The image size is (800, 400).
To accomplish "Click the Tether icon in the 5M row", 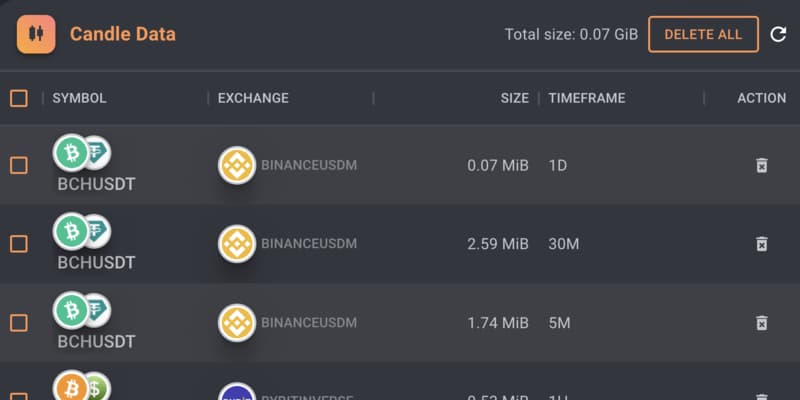I will (x=98, y=310).
